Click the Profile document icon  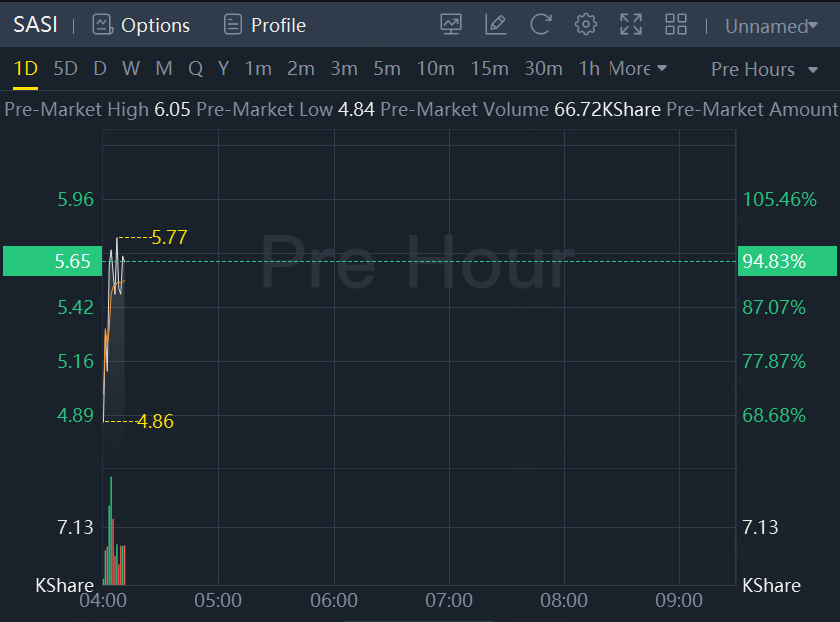point(233,25)
